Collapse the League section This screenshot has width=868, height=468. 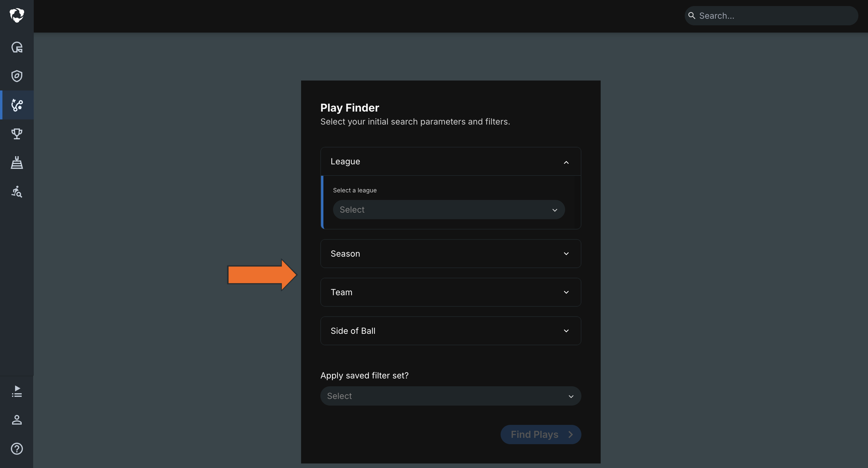coord(451,162)
